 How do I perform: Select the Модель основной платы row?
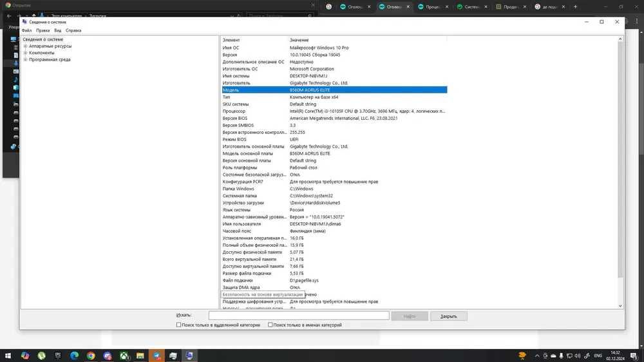pos(334,153)
